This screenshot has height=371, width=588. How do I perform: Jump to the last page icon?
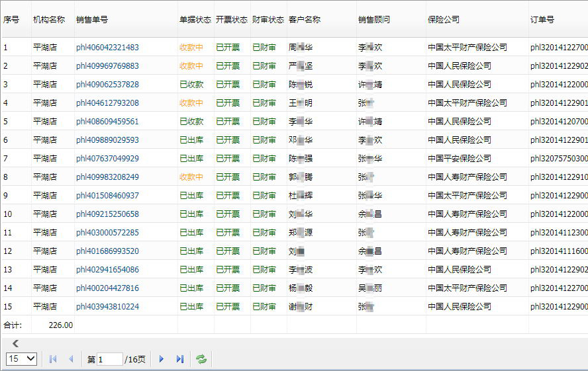coord(179,359)
